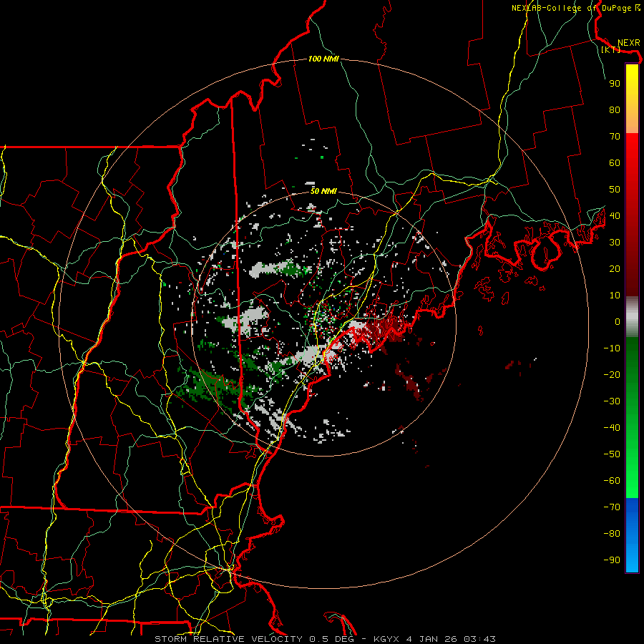Click the 0 value on the velocity scale

coord(618,322)
